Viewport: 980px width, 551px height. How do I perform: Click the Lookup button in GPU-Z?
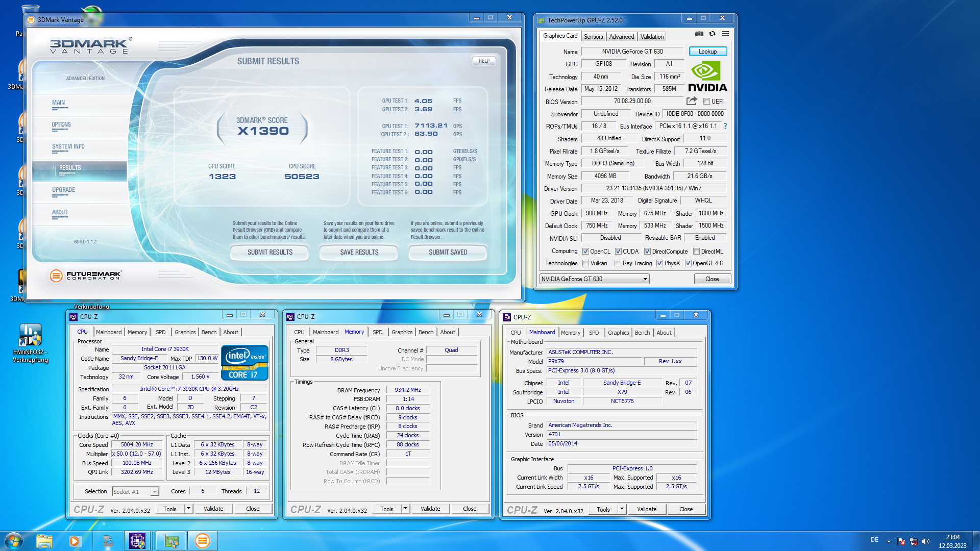point(707,52)
